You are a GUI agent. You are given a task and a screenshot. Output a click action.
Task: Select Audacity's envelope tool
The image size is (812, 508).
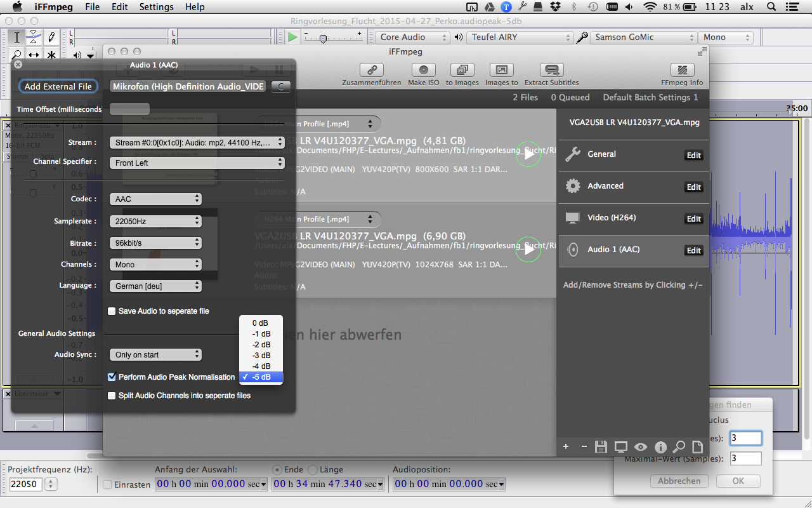[34, 37]
